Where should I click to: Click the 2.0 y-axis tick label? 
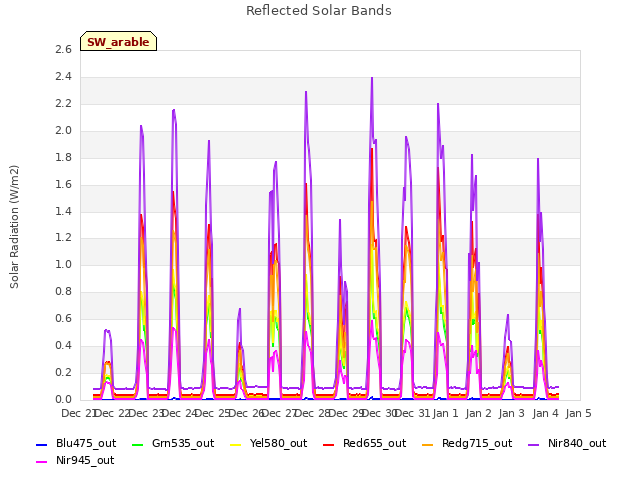[63, 130]
